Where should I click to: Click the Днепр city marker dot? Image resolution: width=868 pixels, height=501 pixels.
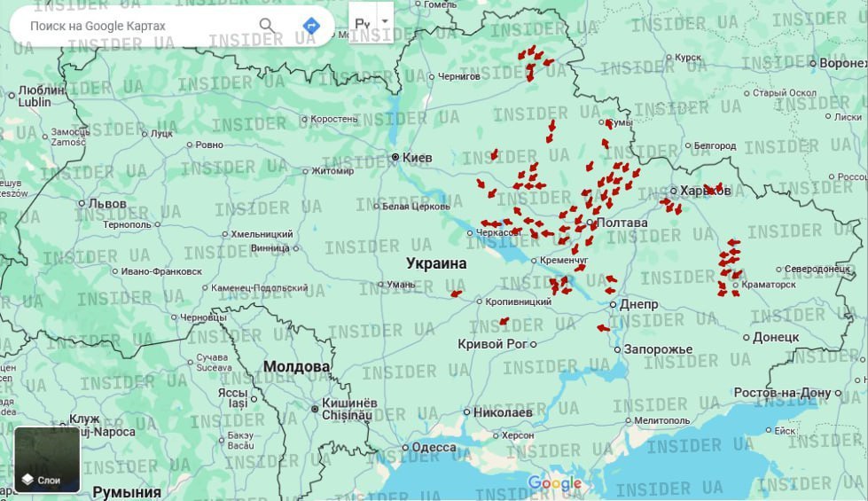pos(613,304)
